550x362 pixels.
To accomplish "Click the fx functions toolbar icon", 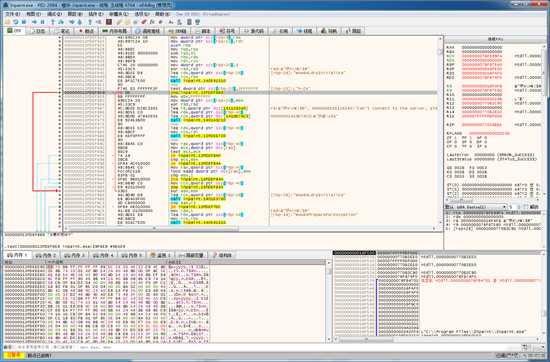I will [x=152, y=22].
